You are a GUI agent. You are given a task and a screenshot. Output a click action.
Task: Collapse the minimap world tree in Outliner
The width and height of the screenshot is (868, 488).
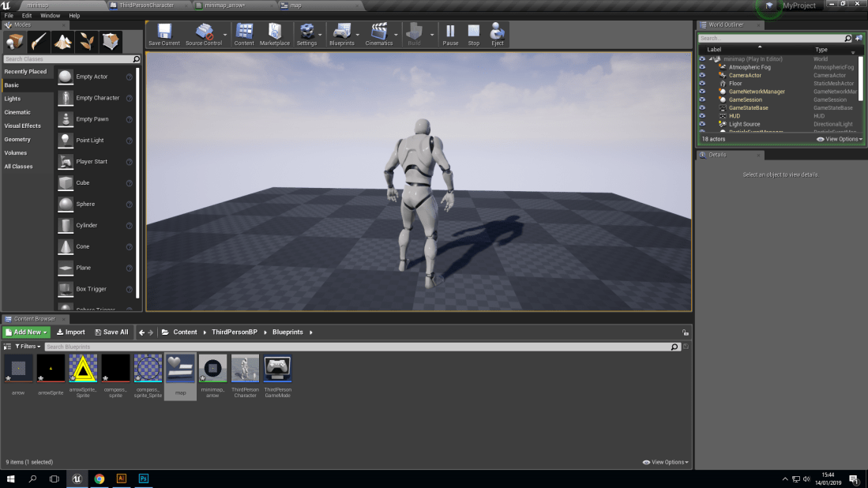(712, 58)
